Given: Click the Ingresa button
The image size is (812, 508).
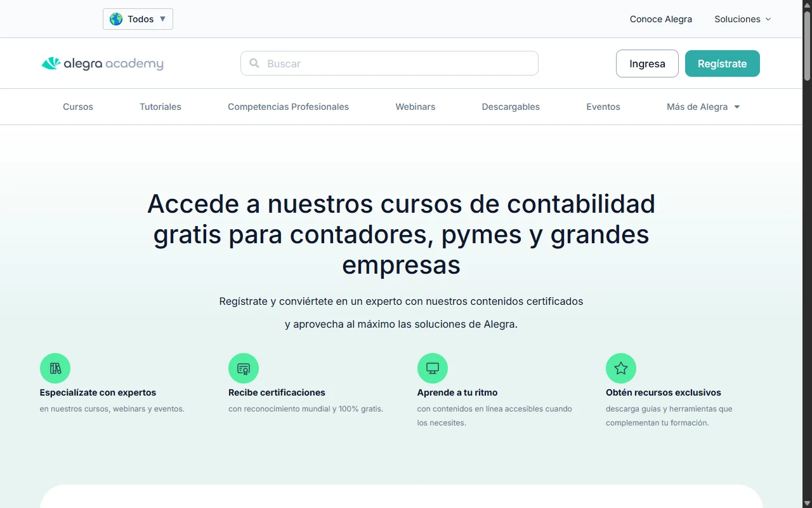Looking at the screenshot, I should (x=647, y=63).
